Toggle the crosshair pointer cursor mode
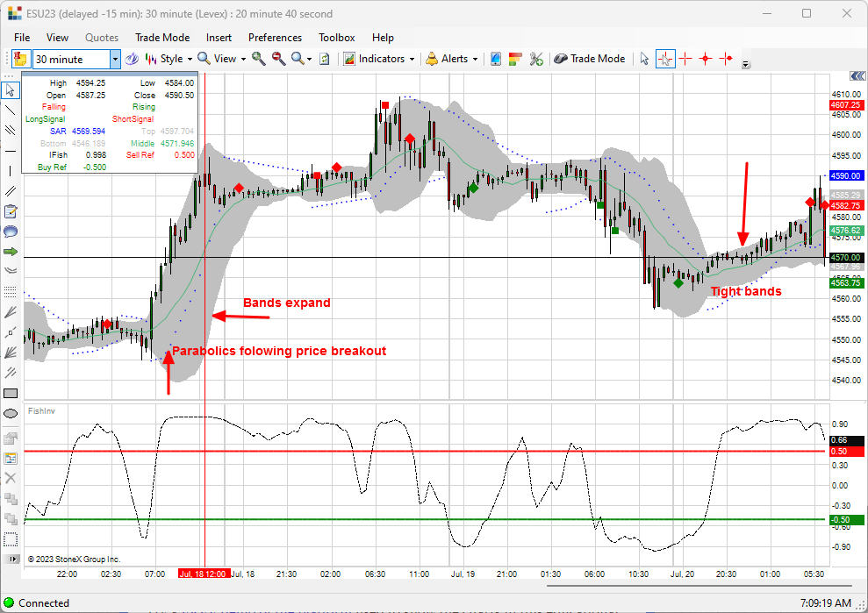The height and width of the screenshot is (613, 868). [665, 59]
